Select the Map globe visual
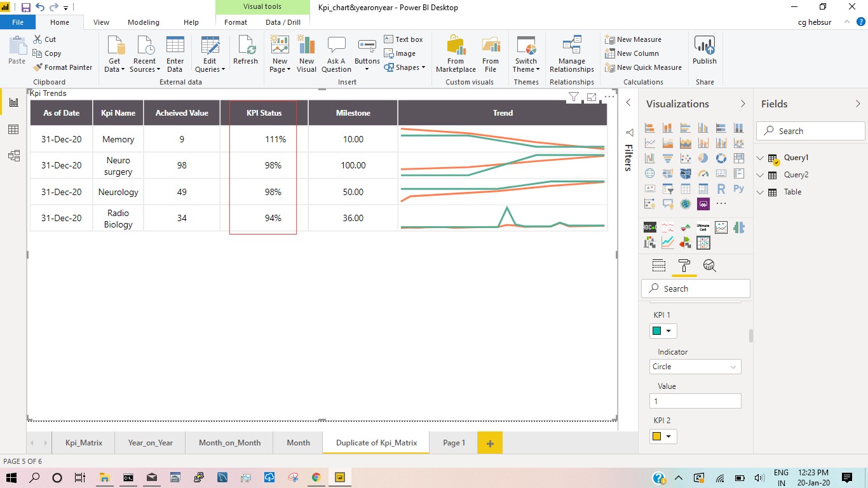868x488 pixels. coord(649,173)
